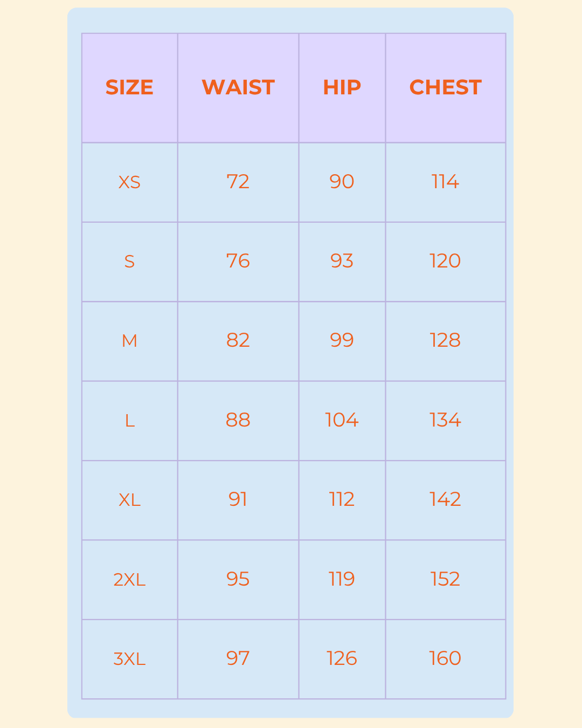
Task: Select chest value 142 for XL
Action: pos(445,499)
